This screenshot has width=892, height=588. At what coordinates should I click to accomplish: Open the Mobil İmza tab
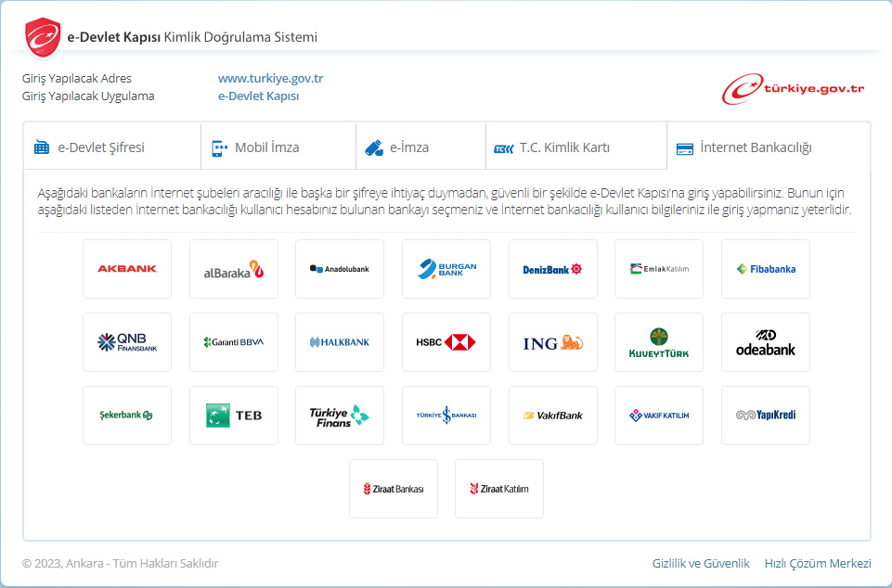click(278, 147)
